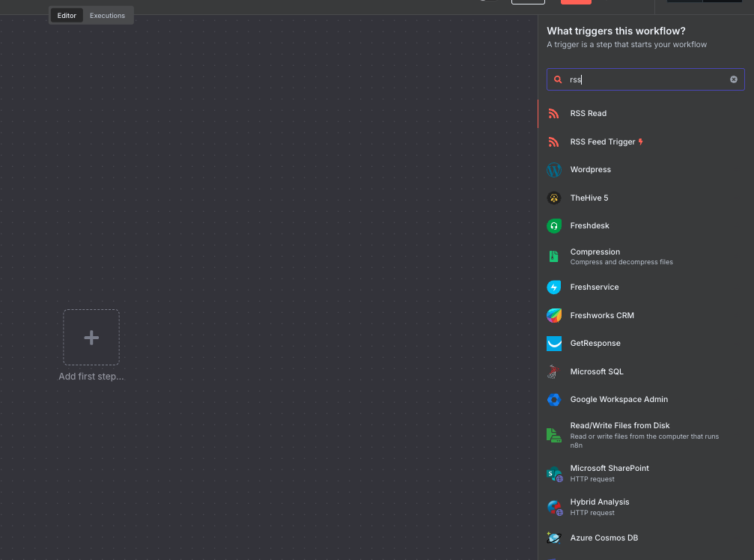Click 'Compress and decompress files' description
The width and height of the screenshot is (754, 560).
[x=621, y=262]
